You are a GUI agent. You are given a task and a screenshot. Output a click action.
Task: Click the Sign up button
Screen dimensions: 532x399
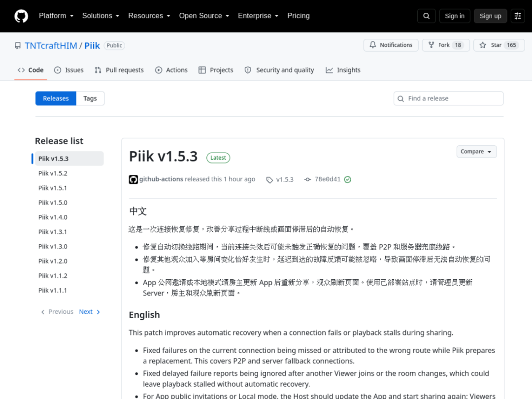point(490,16)
